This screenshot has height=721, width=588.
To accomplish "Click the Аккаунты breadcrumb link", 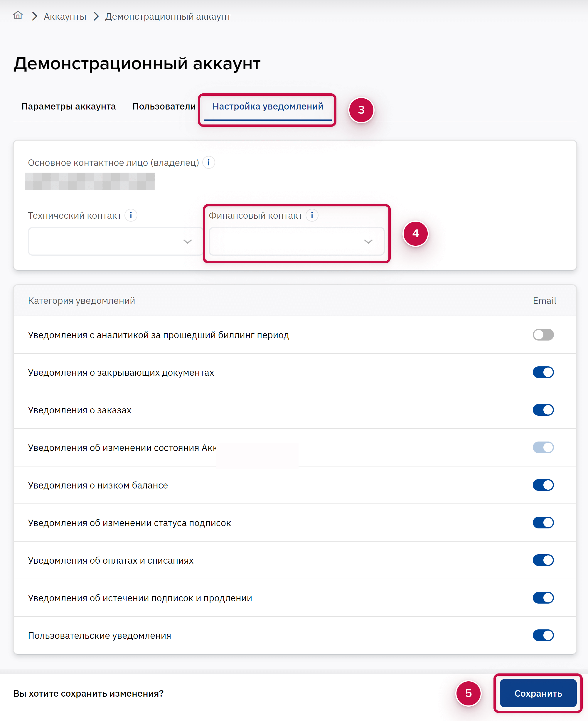I will click(65, 16).
